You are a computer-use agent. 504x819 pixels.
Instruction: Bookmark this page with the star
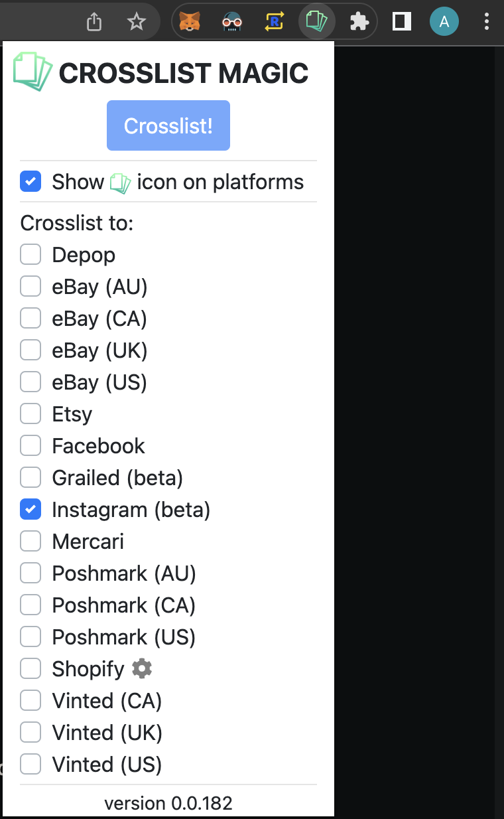coord(137,22)
